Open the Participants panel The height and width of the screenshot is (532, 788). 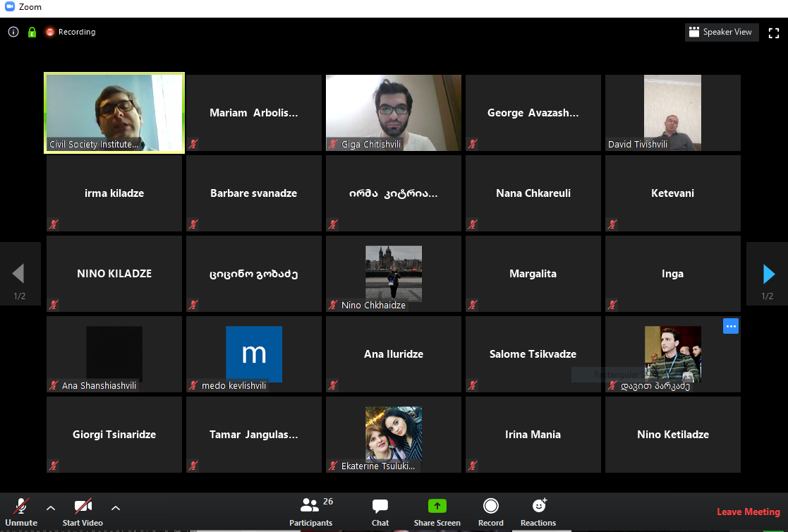(x=310, y=512)
